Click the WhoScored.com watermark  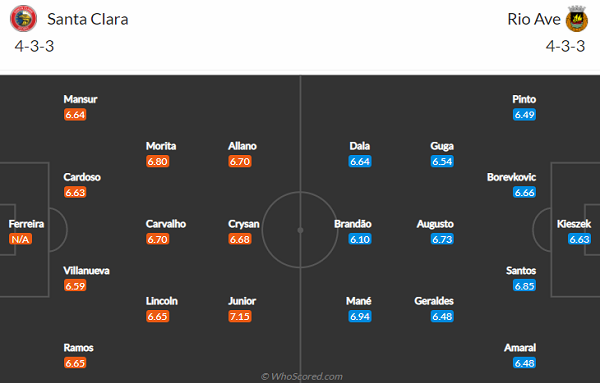tap(302, 376)
